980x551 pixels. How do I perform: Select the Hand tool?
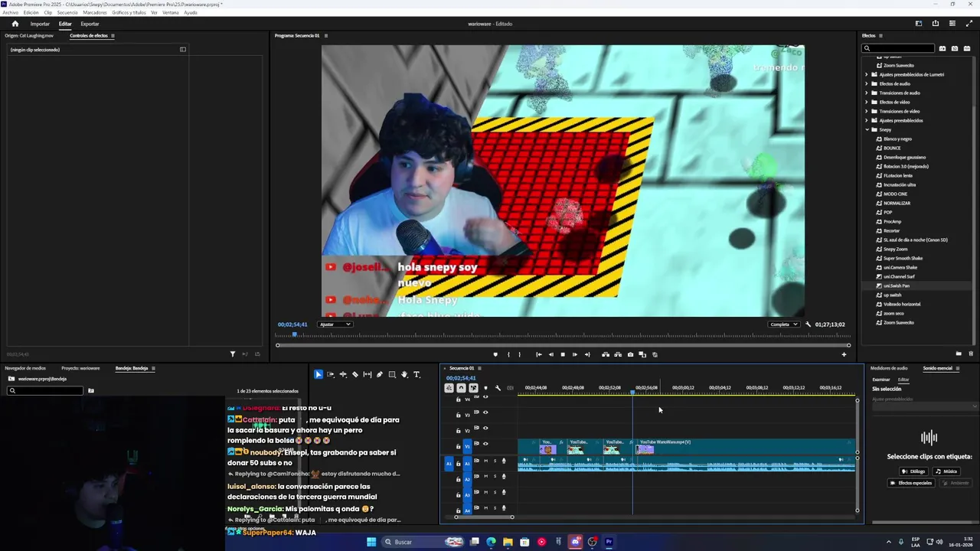pos(404,374)
